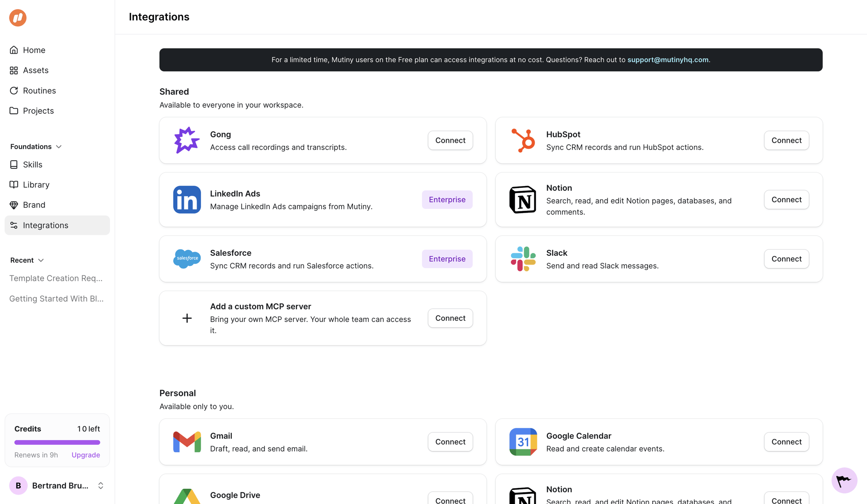Open recent item Getting Started With Bl...
The image size is (867, 504).
pyautogui.click(x=56, y=298)
